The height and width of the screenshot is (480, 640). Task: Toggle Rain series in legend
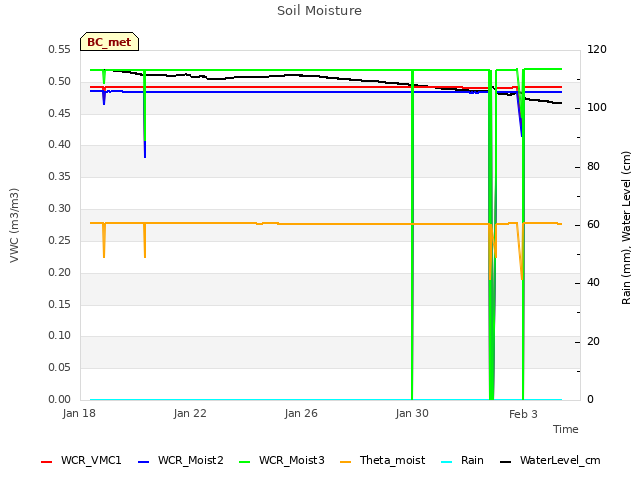[x=462, y=460]
